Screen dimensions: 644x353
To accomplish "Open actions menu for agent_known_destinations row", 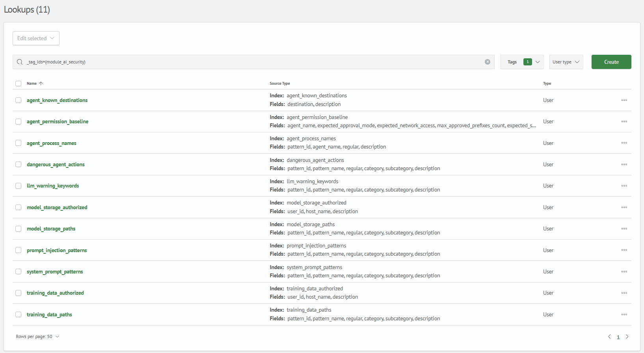I will tap(624, 100).
